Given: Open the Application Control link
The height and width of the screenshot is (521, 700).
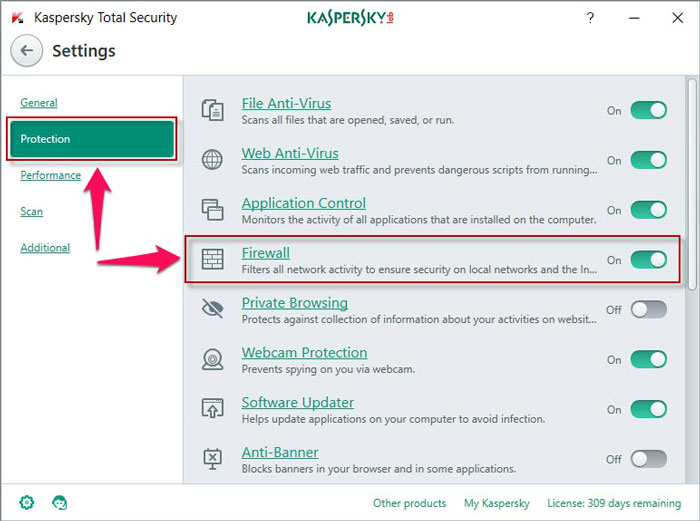Looking at the screenshot, I should point(304,203).
